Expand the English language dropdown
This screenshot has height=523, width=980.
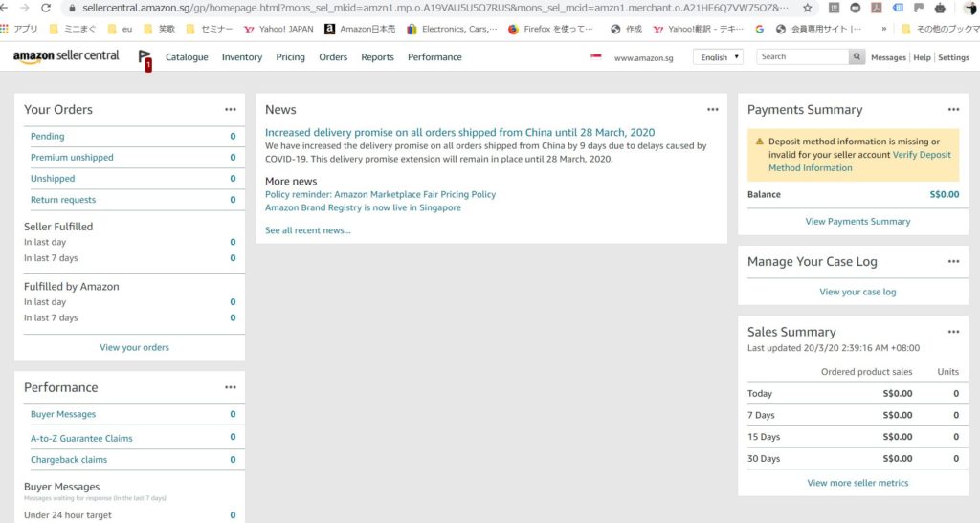tap(718, 57)
